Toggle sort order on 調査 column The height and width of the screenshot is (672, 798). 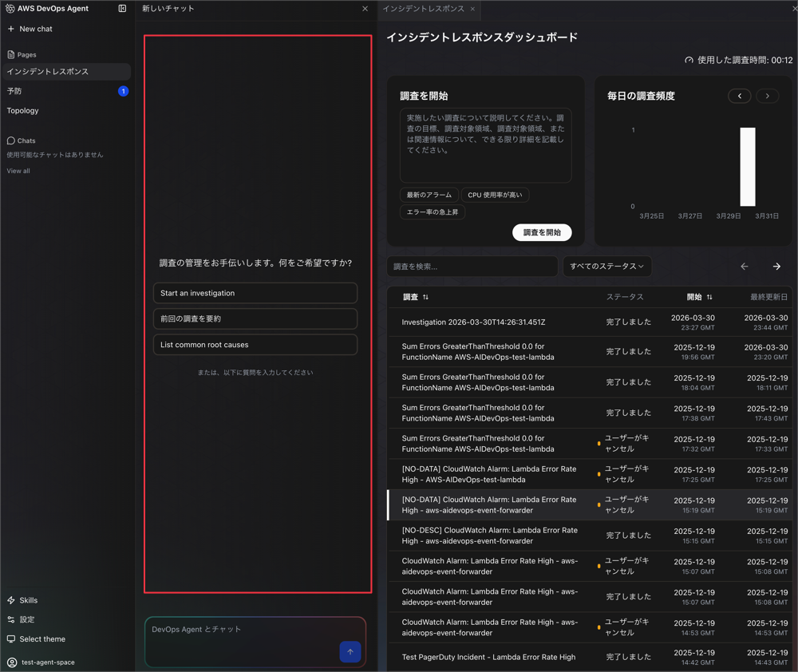pyautogui.click(x=424, y=297)
